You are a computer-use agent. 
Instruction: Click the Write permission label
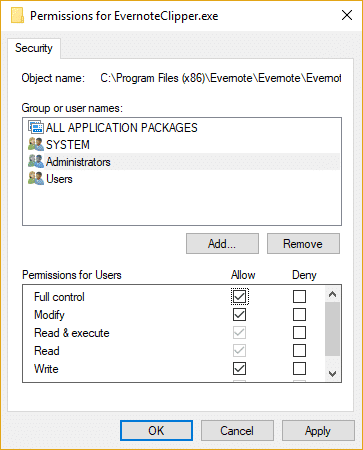(46, 369)
